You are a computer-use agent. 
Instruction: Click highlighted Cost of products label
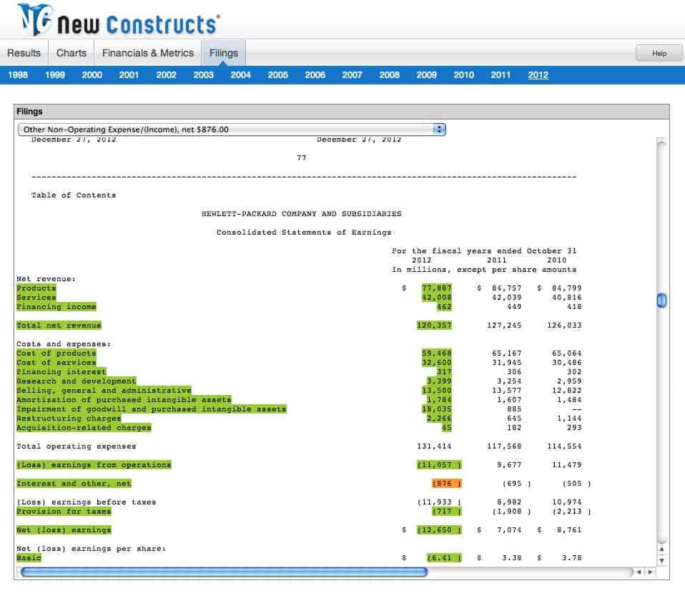point(56,353)
